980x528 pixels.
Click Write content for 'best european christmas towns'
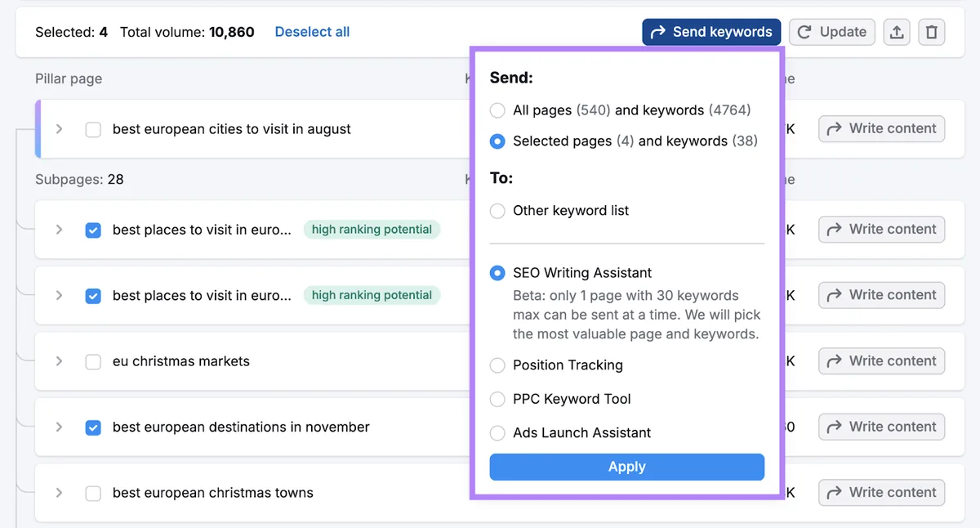click(882, 492)
